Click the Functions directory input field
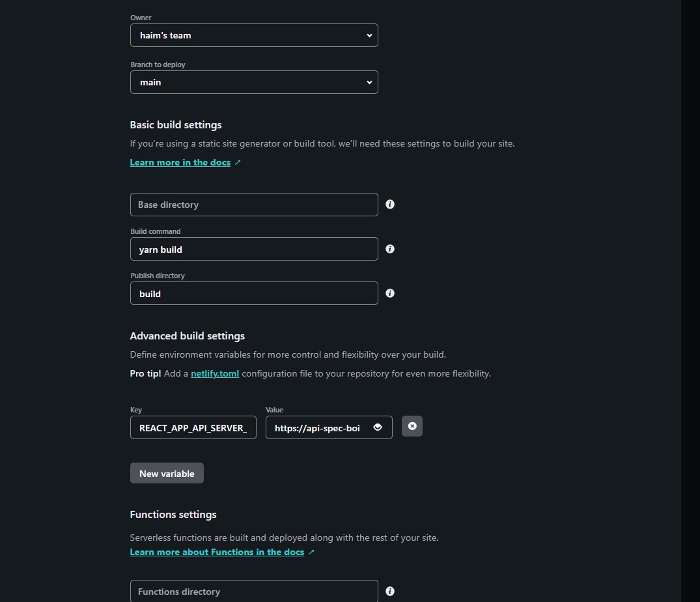The height and width of the screenshot is (602, 700). [x=254, y=591]
